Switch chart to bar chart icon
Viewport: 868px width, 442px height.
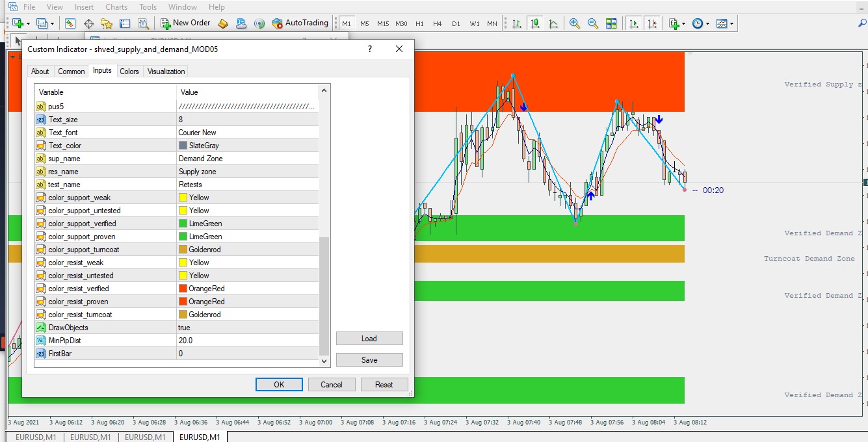coord(517,23)
